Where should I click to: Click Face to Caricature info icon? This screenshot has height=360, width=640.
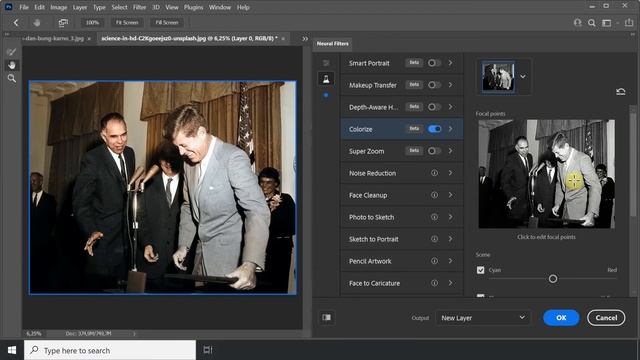pos(434,283)
